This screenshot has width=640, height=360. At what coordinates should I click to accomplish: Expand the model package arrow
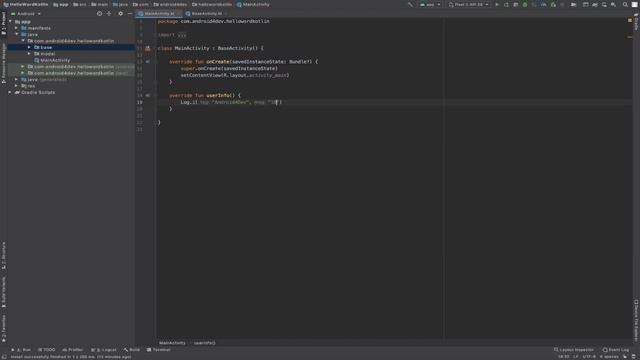29,54
